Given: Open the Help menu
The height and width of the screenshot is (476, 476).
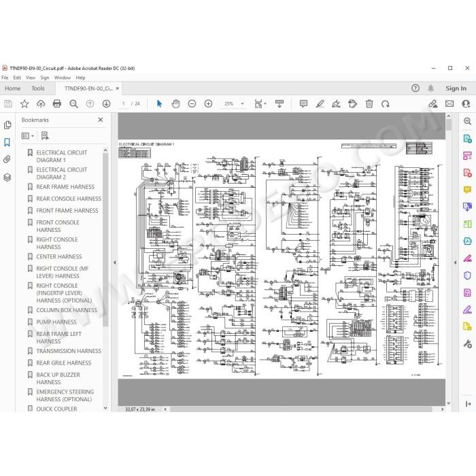Looking at the screenshot, I should (x=80, y=78).
